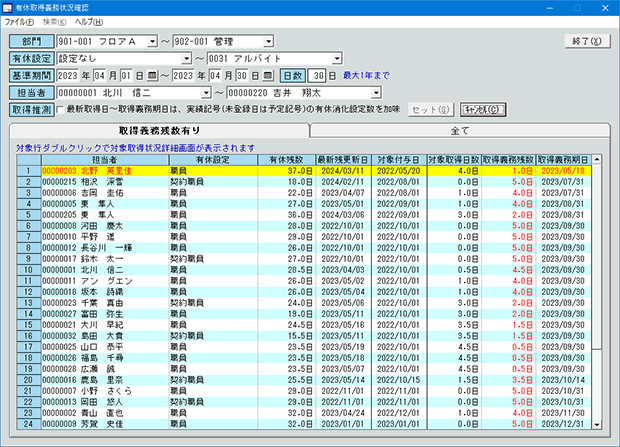Click the 最新残更新日 column header
This screenshot has width=620, height=447.
[x=343, y=160]
